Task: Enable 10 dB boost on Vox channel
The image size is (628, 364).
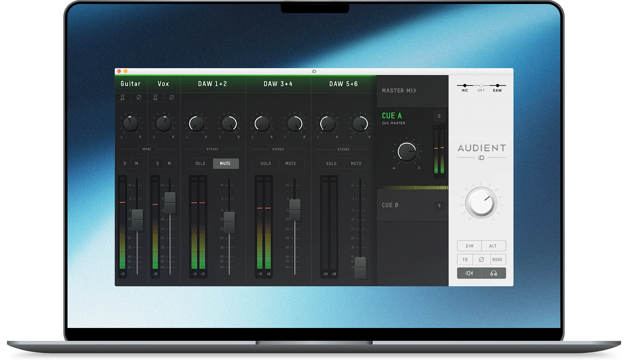Action: point(155,97)
